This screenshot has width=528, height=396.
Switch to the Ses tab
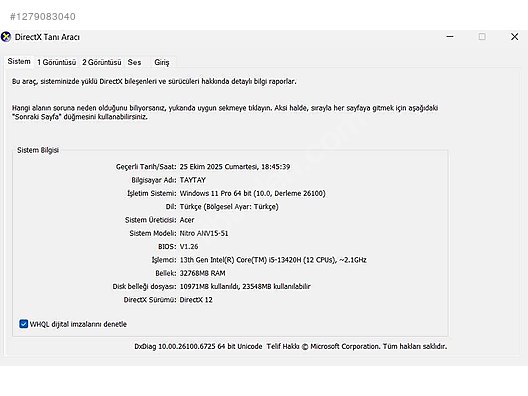click(x=134, y=62)
